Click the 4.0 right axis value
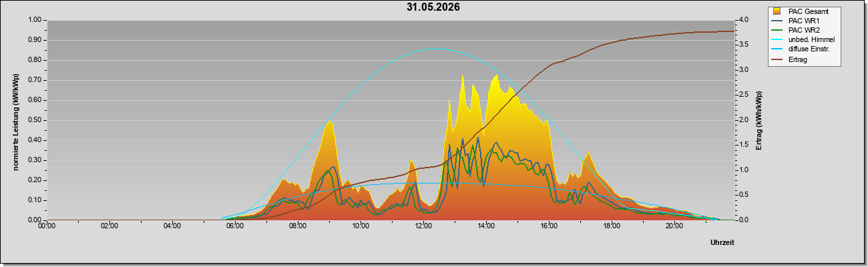Viewport: 868px width, 267px height. pyautogui.click(x=744, y=20)
